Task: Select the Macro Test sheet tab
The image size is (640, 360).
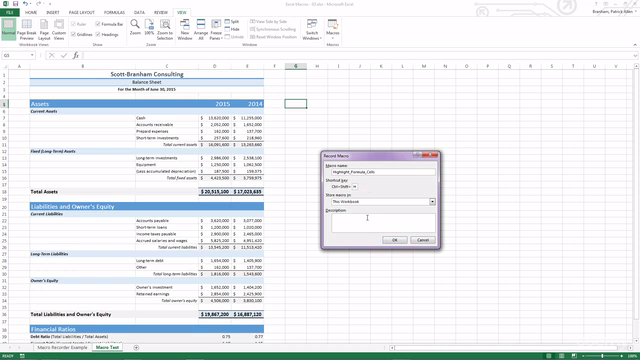Action: (107, 347)
